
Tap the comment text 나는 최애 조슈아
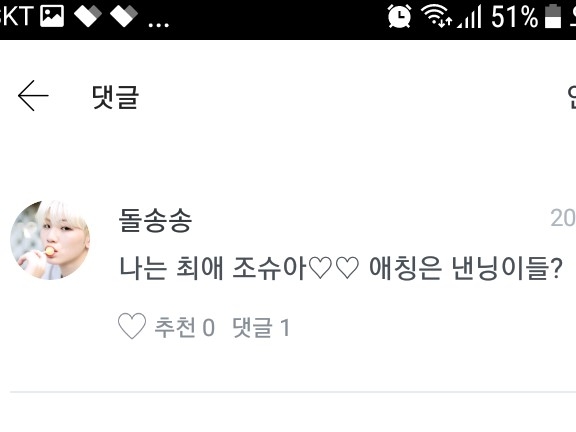212,268
